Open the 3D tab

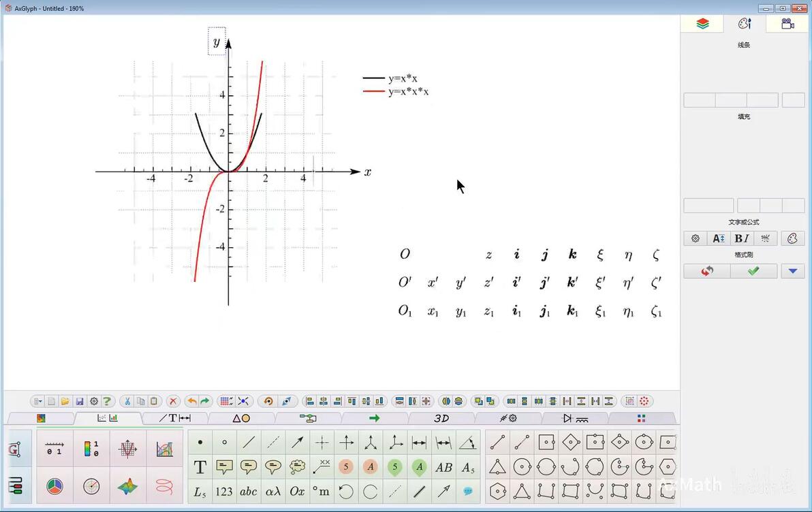tap(441, 418)
